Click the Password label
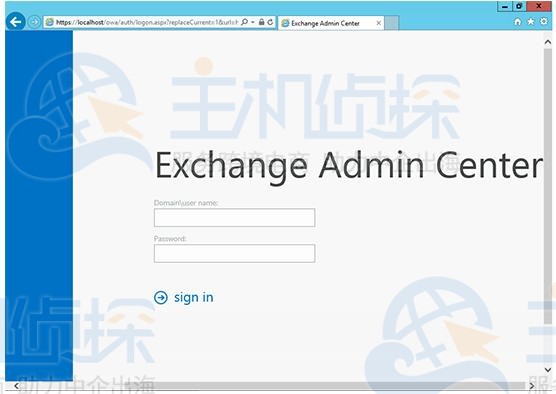Screen dimensions: 556x394 click(170, 239)
